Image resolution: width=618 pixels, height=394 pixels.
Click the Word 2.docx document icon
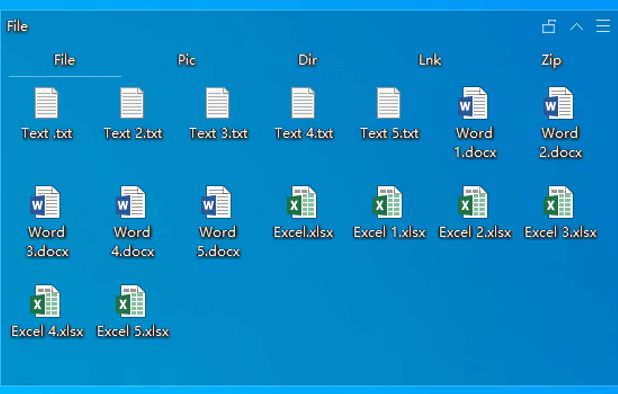(558, 103)
